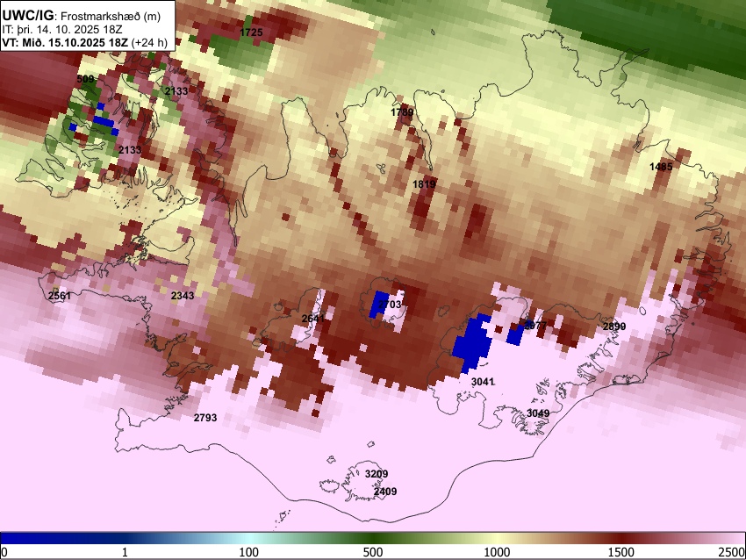Click the dark red section of the colorbar

[621, 539]
